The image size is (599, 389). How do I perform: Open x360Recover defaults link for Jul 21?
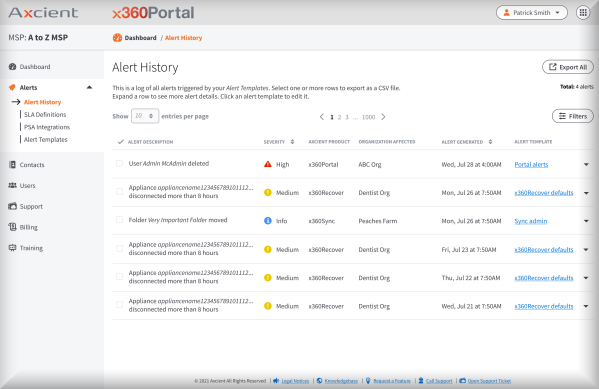544,306
